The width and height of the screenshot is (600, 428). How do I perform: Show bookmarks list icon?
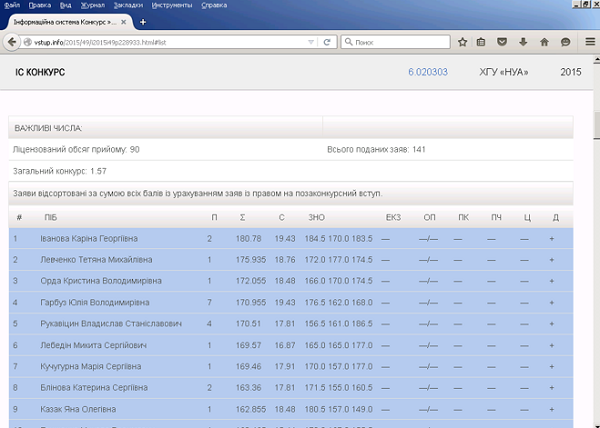click(x=481, y=42)
